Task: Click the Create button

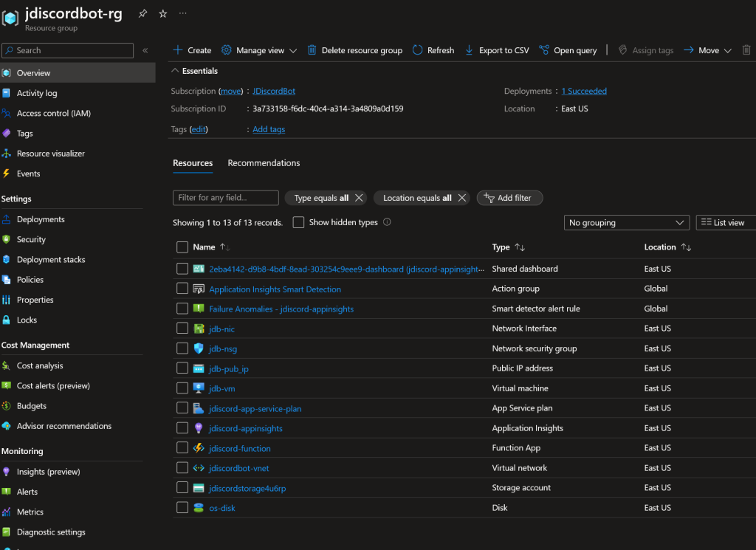Action: [192, 50]
